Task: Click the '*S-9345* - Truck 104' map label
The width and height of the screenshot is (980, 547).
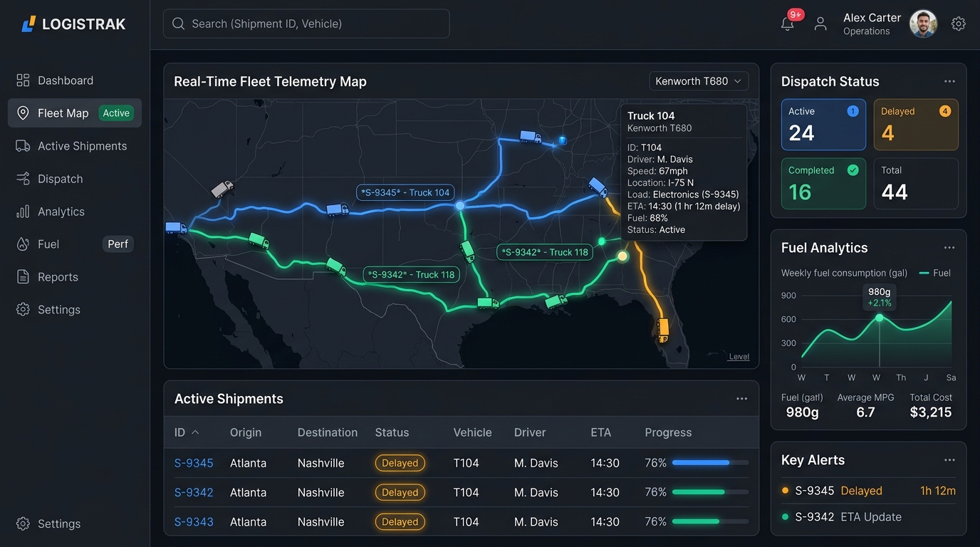Action: (x=405, y=192)
